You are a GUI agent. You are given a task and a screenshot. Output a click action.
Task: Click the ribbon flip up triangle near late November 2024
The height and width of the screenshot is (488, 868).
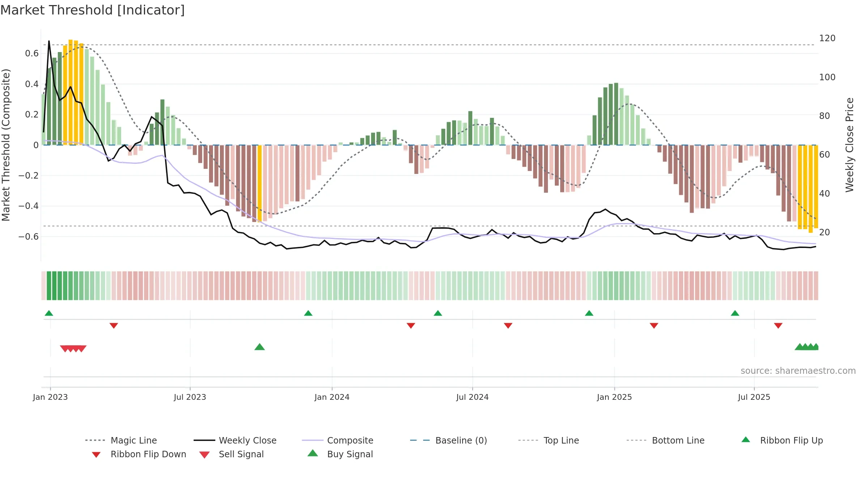pyautogui.click(x=589, y=313)
